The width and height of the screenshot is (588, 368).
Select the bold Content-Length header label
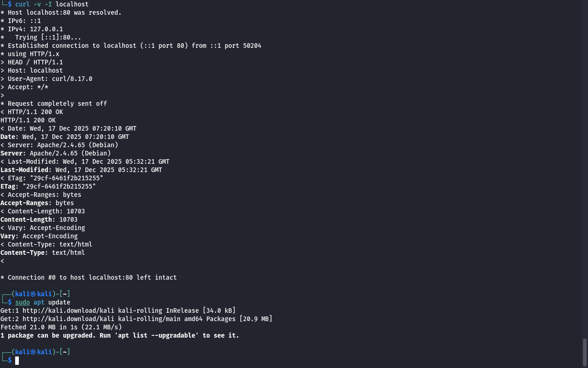coord(27,219)
